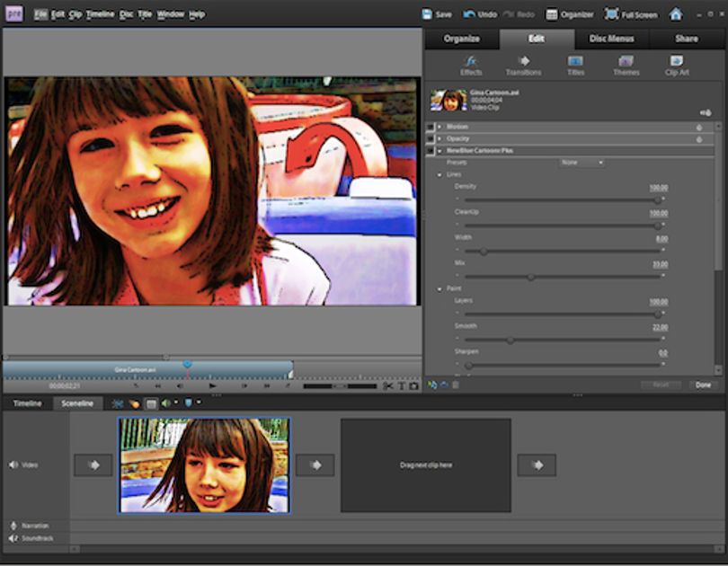The height and width of the screenshot is (566, 728).
Task: Open the Effects panel icon
Action: 471,66
